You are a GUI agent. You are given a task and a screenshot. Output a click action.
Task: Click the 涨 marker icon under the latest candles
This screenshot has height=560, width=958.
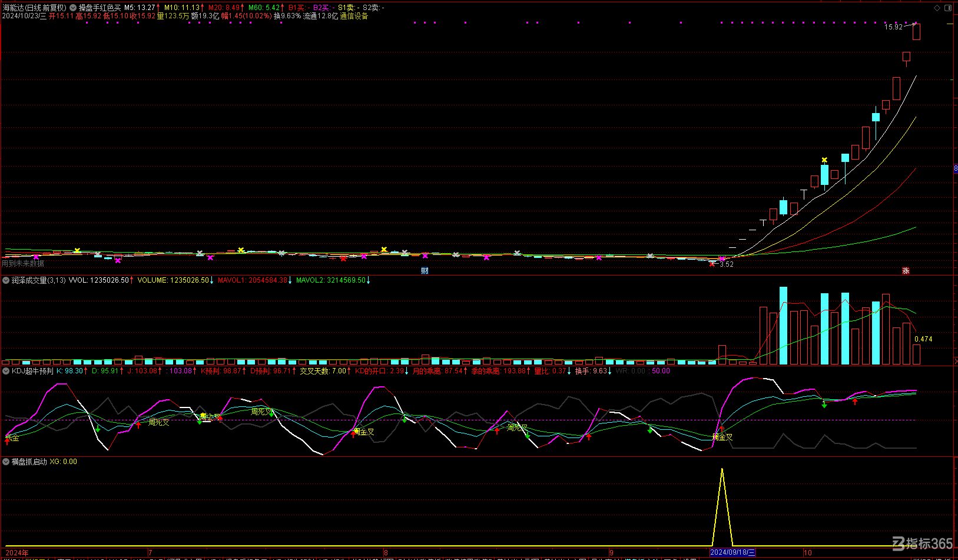click(906, 271)
